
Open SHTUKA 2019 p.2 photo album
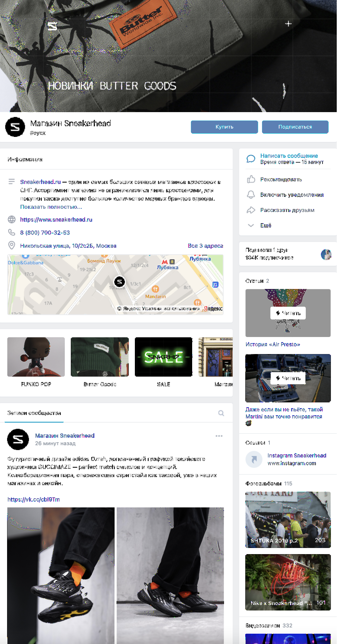click(x=288, y=520)
